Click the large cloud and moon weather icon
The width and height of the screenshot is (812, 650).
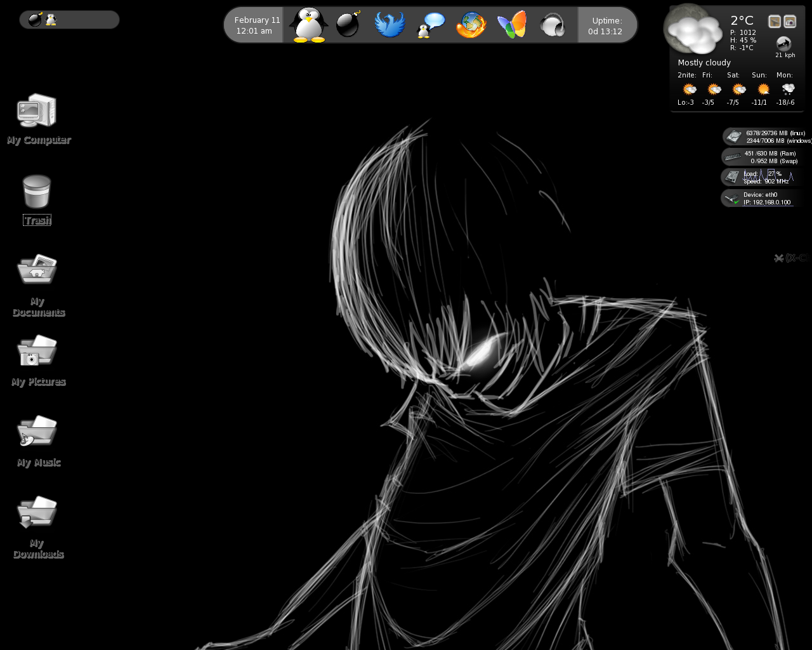click(694, 30)
